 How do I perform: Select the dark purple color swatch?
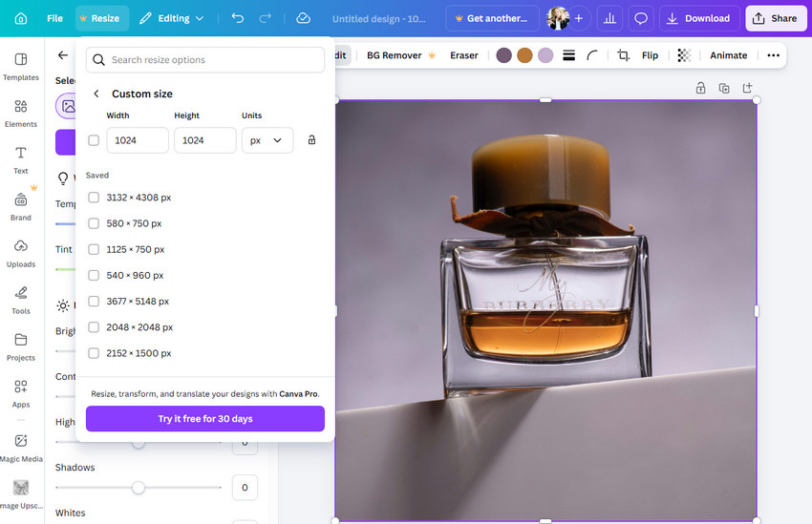[503, 55]
